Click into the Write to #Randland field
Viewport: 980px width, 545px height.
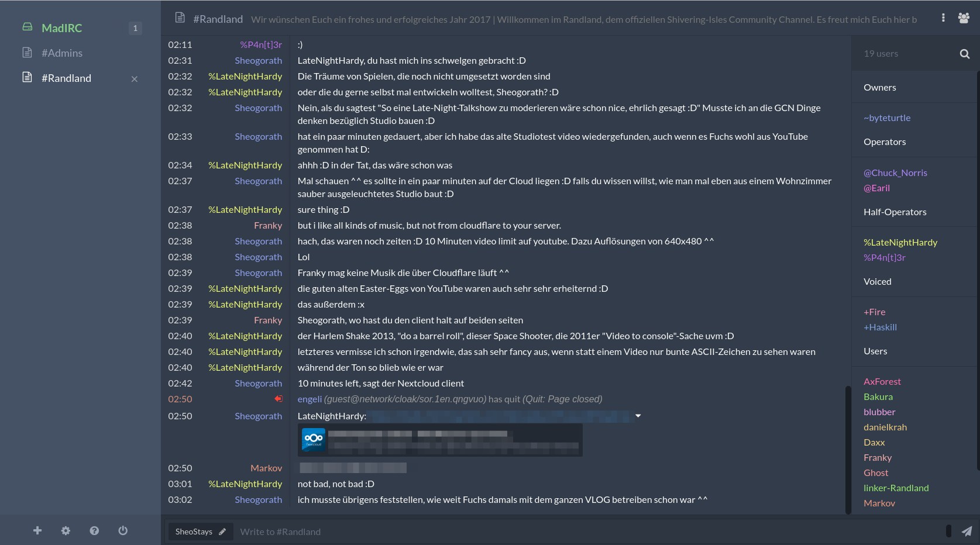coord(588,532)
